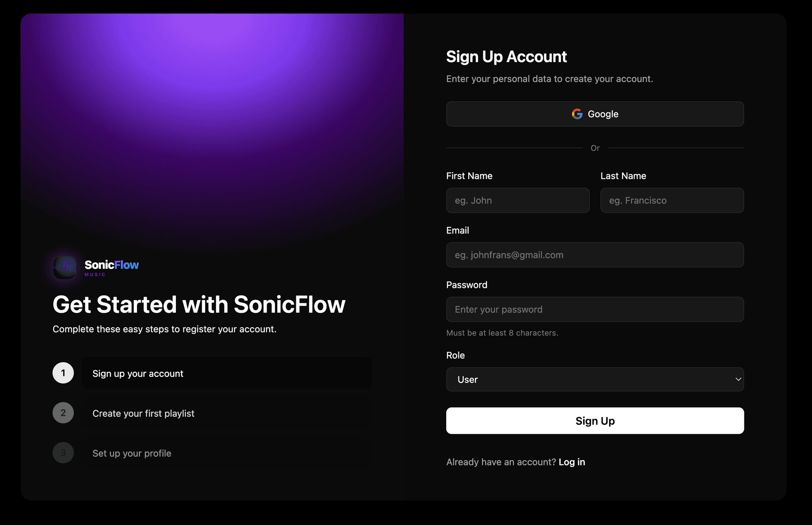Focus the Last Name input field
Image resolution: width=812 pixels, height=525 pixels.
672,200
